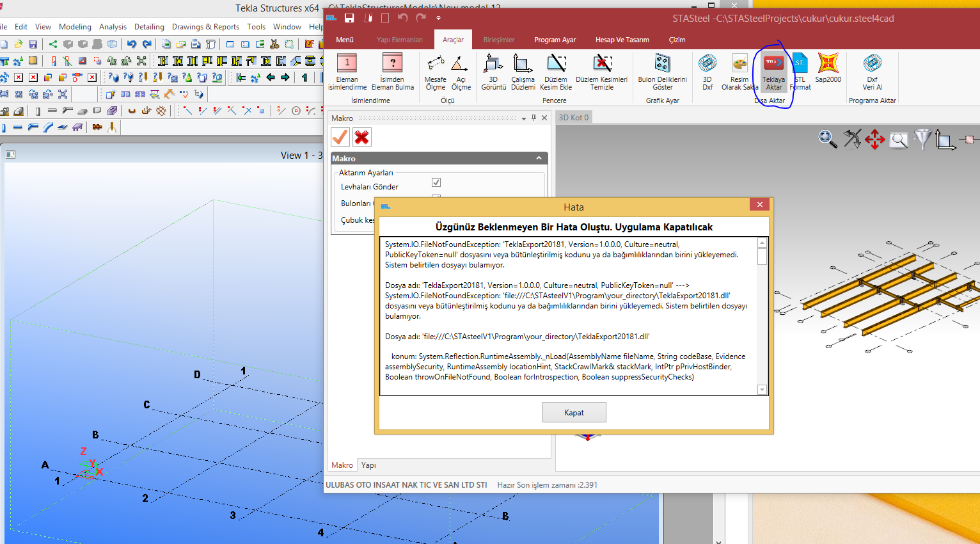Collapse the Makro section header chevron
Screen dimensions: 980x544
[x=539, y=158]
